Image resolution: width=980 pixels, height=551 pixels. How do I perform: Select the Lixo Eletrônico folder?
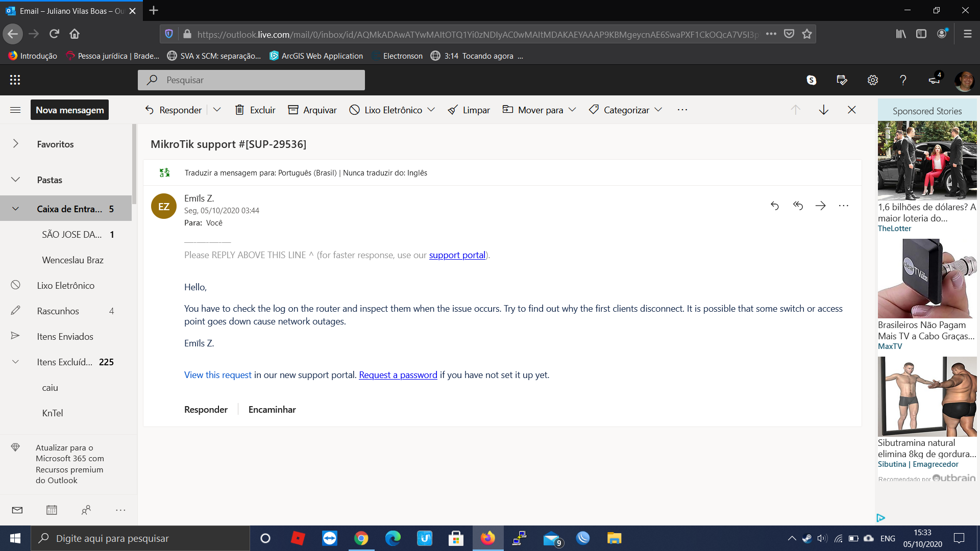click(x=65, y=286)
